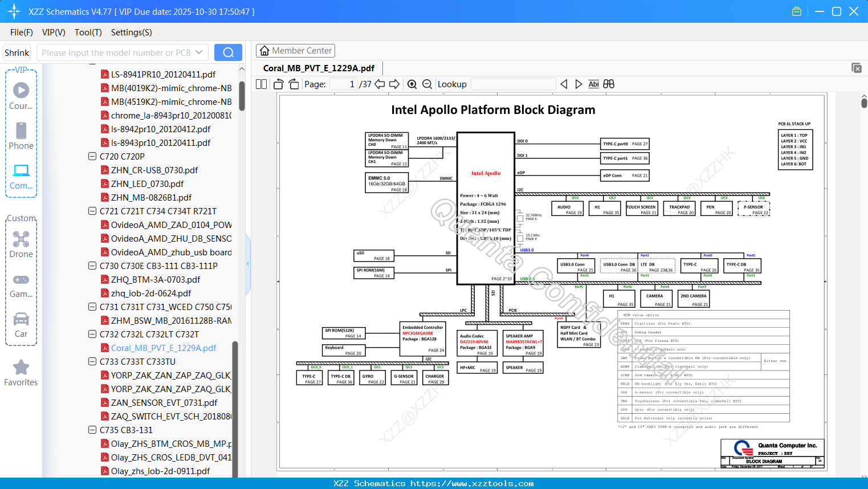The height and width of the screenshot is (489, 868).
Task: Open the Tool(T) menu
Action: [88, 32]
